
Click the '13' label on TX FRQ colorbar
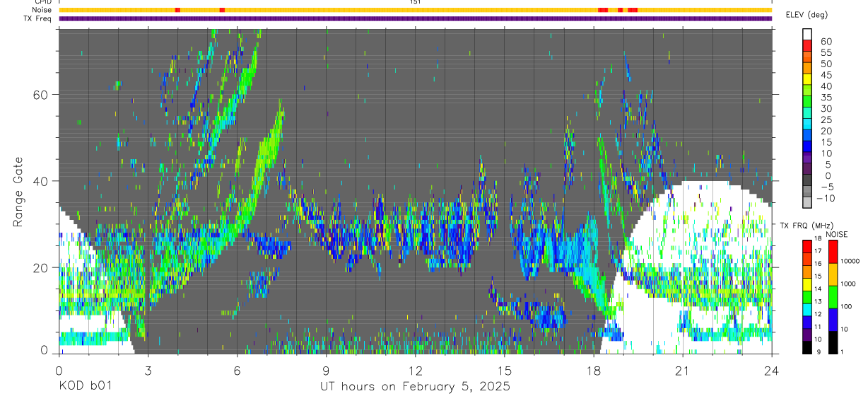coord(819,303)
